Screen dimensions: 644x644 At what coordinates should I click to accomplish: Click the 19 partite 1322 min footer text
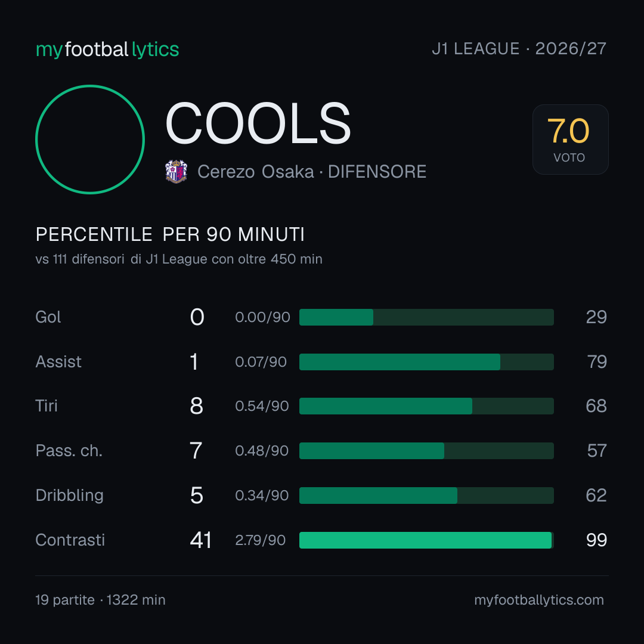click(x=100, y=600)
